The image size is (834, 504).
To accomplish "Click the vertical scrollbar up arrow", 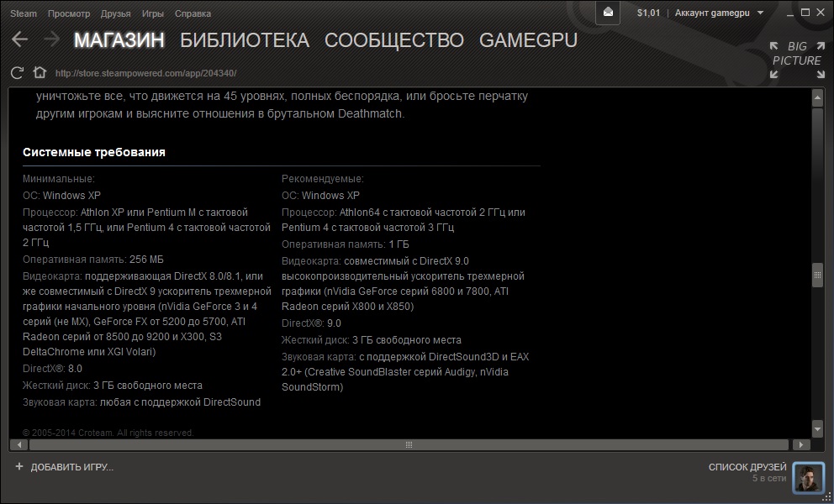I will (x=817, y=97).
